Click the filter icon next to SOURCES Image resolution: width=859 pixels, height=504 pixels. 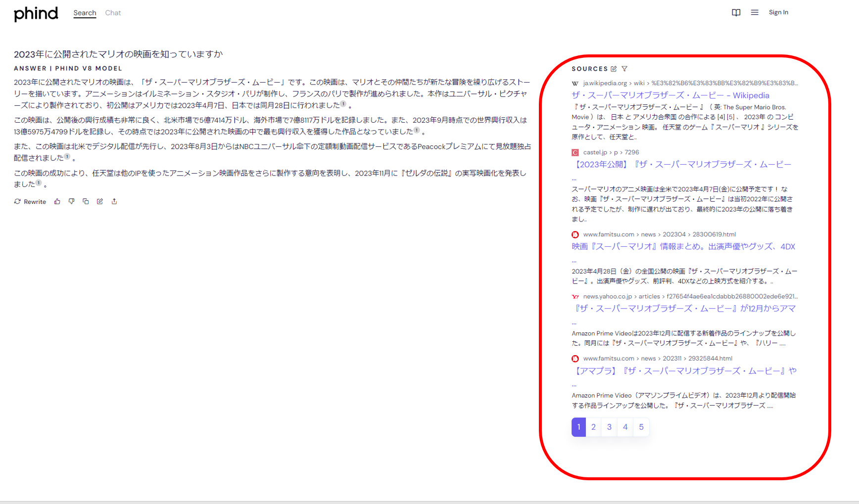click(x=624, y=69)
